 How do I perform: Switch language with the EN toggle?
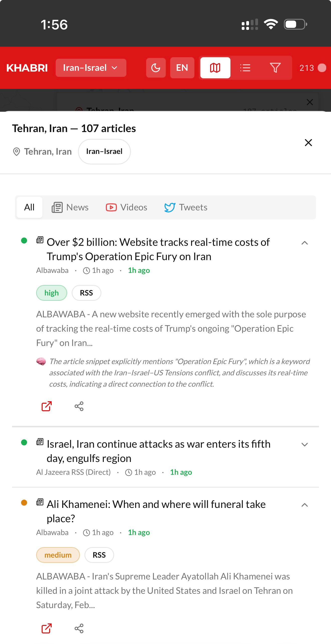pyautogui.click(x=182, y=68)
